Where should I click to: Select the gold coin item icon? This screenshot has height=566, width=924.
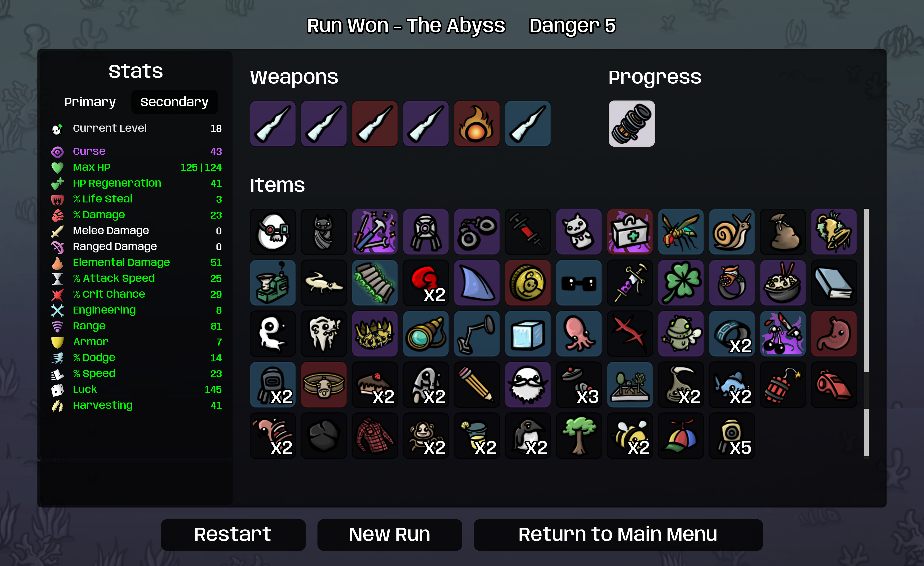pyautogui.click(x=528, y=283)
